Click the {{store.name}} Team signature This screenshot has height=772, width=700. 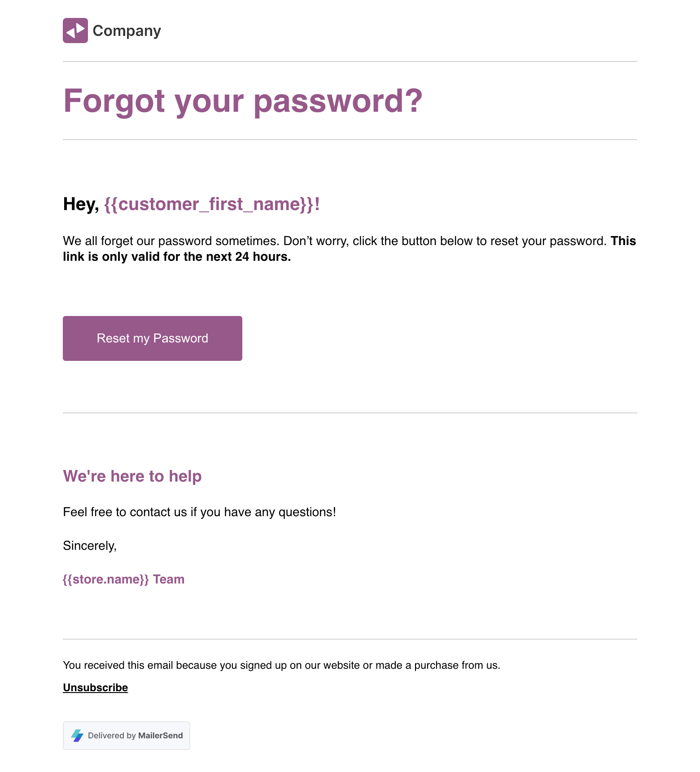click(x=123, y=579)
